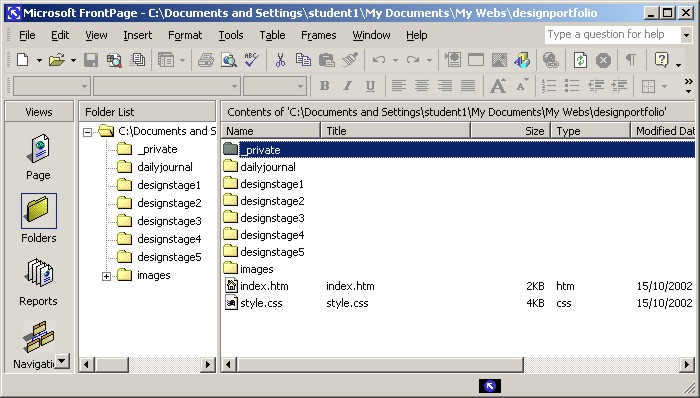The image size is (700, 398).
Task: Open the Font Size combo box
Action: click(x=275, y=86)
